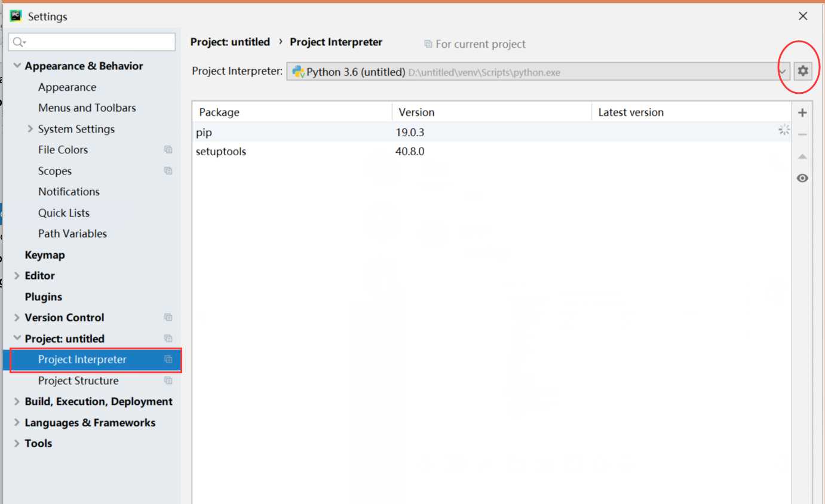Click the PyCharm logo in the title bar
Viewport: 825px width, 504px height.
(x=16, y=16)
